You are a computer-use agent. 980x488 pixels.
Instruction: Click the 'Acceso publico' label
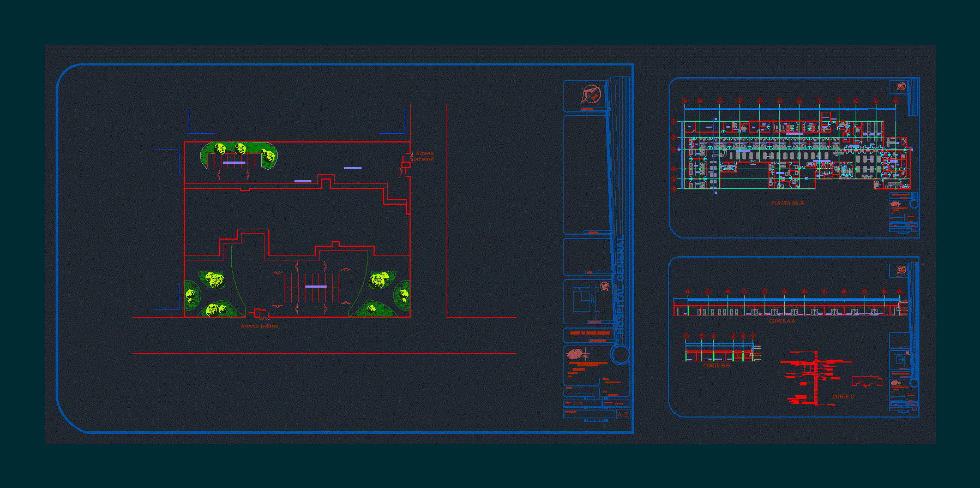click(260, 326)
